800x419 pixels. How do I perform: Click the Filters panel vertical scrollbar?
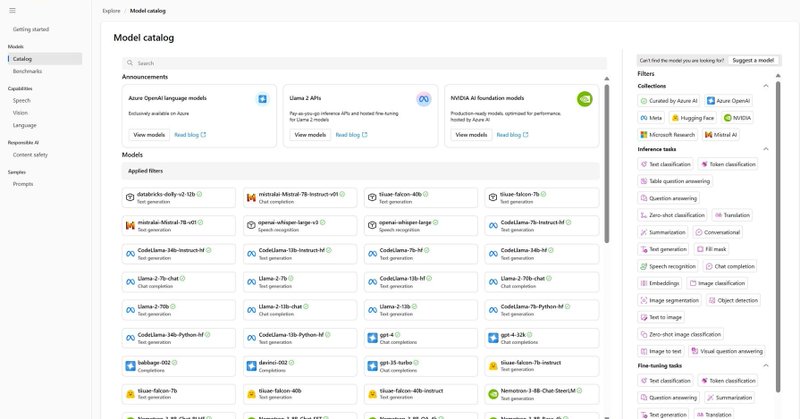pos(778,236)
